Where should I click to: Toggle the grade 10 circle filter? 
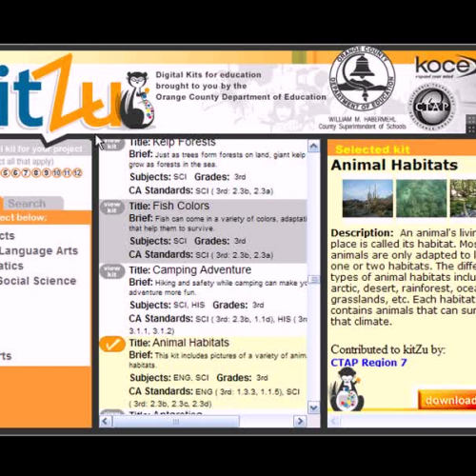[x=57, y=173]
